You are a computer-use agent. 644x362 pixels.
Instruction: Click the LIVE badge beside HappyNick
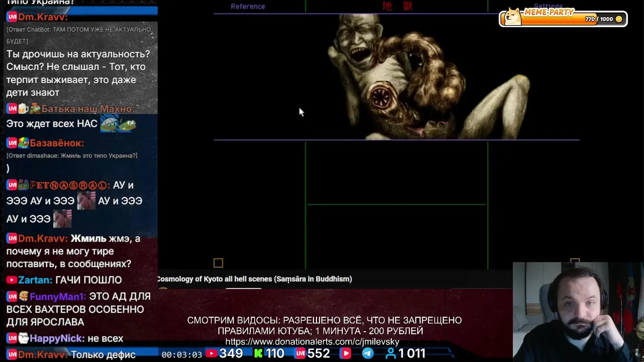coord(12,339)
